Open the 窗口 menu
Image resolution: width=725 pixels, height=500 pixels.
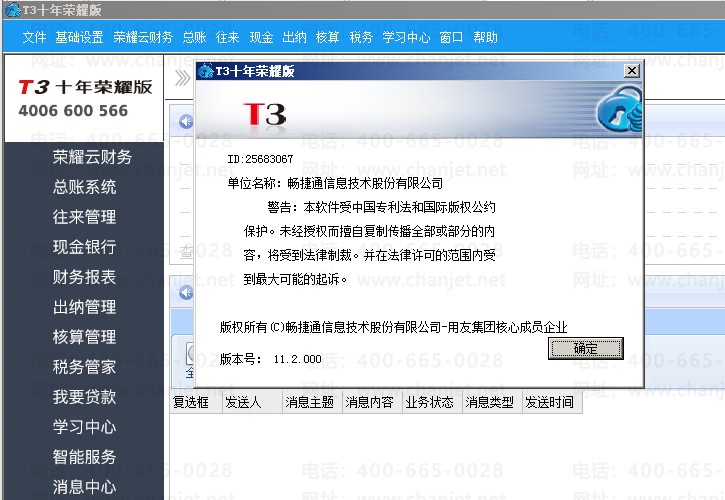coord(451,37)
